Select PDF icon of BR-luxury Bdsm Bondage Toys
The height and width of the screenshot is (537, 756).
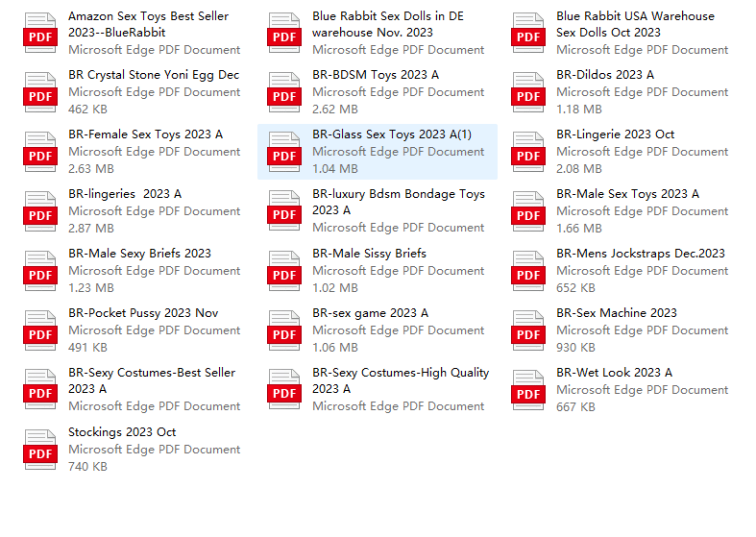pos(284,211)
